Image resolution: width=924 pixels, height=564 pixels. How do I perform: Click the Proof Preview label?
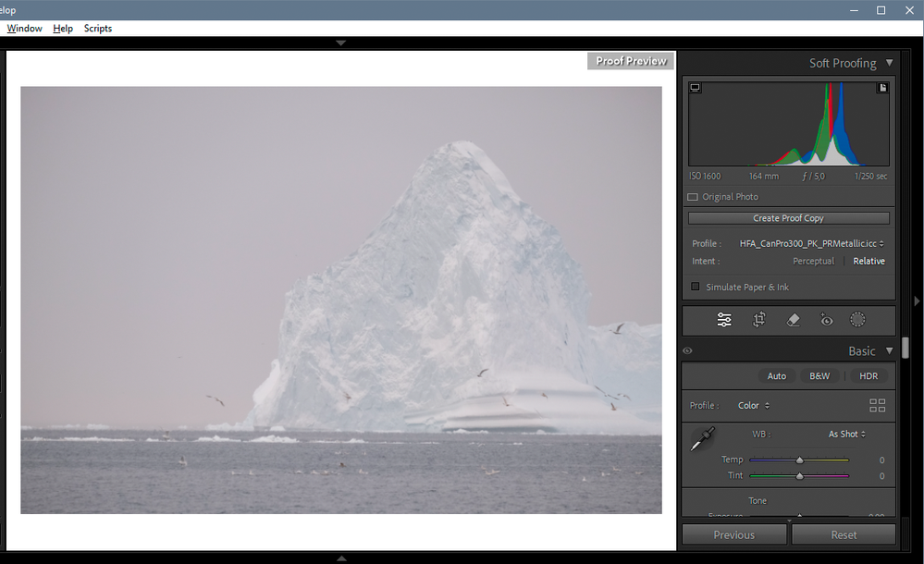631,61
